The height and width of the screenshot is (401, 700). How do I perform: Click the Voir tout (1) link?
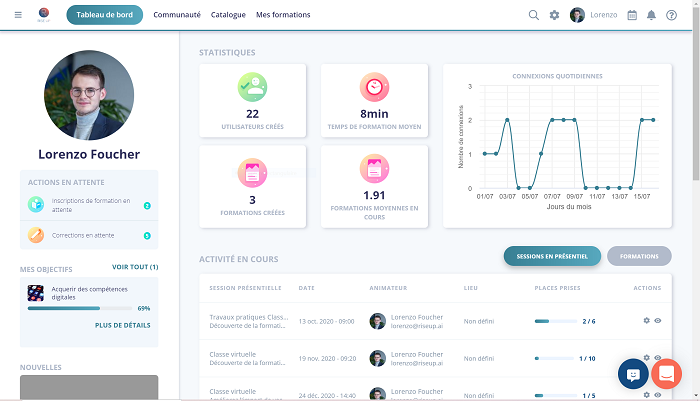point(135,267)
